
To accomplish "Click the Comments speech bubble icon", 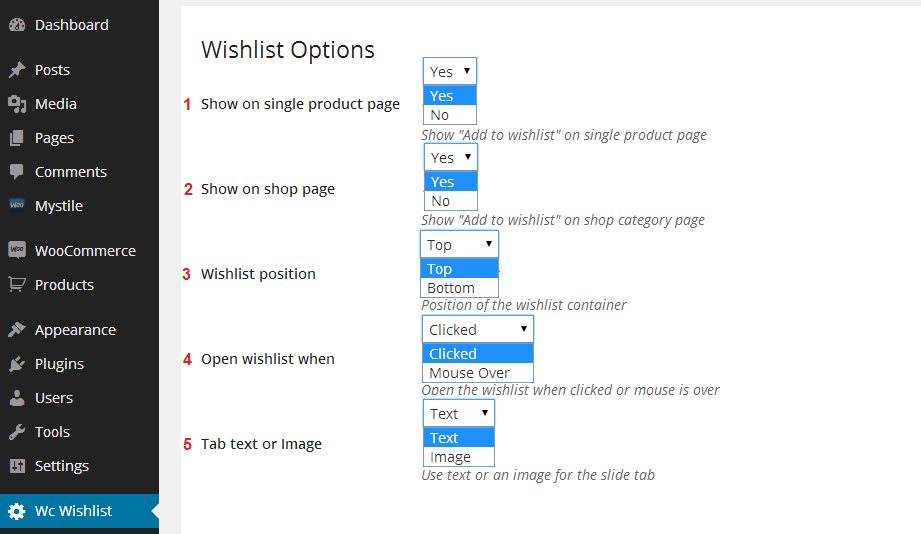I will click(17, 172).
